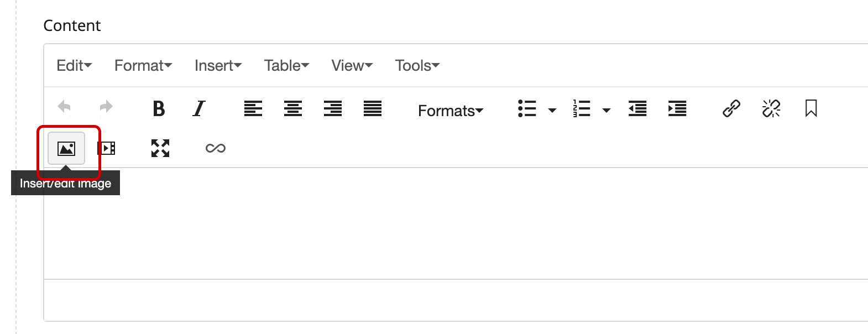868x334 pixels.
Task: Toggle fullscreen mode in the editor
Action: click(x=160, y=148)
